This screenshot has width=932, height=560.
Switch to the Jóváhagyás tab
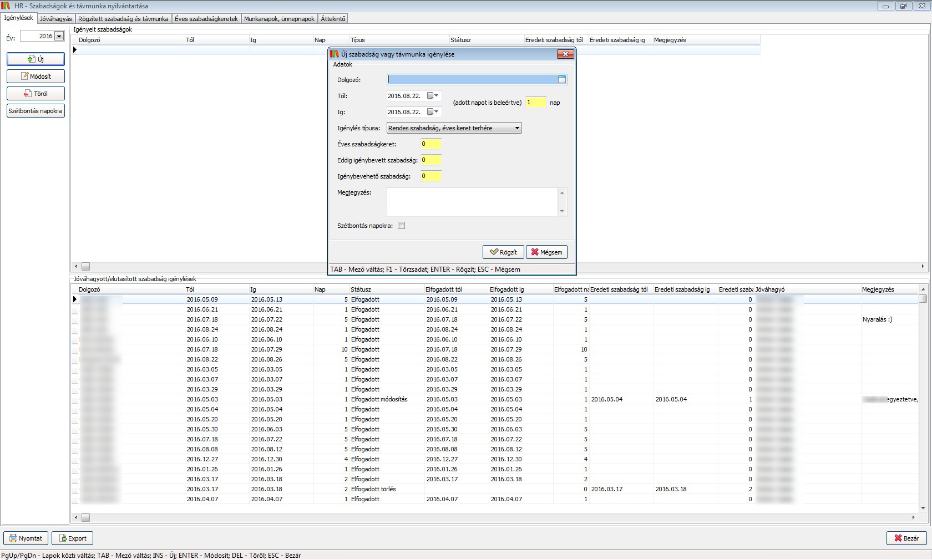[x=55, y=19]
